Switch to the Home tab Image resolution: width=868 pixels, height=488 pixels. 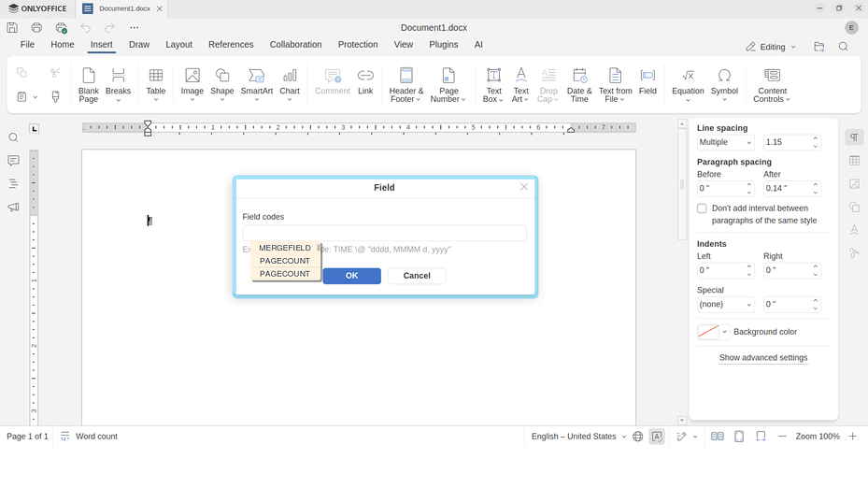click(x=63, y=44)
